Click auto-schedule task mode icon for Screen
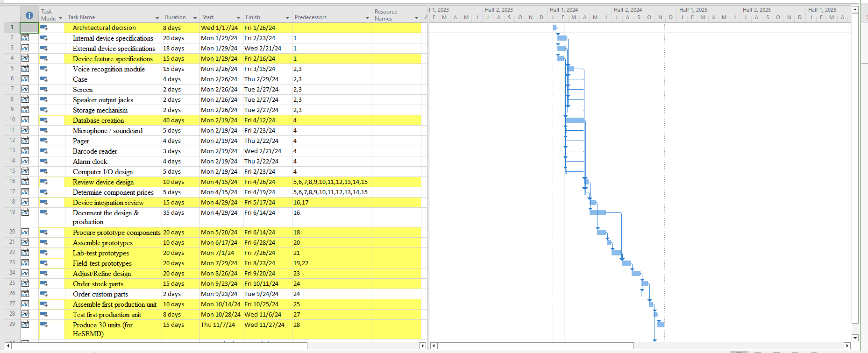Viewport: 868px width, 353px height. (x=44, y=90)
